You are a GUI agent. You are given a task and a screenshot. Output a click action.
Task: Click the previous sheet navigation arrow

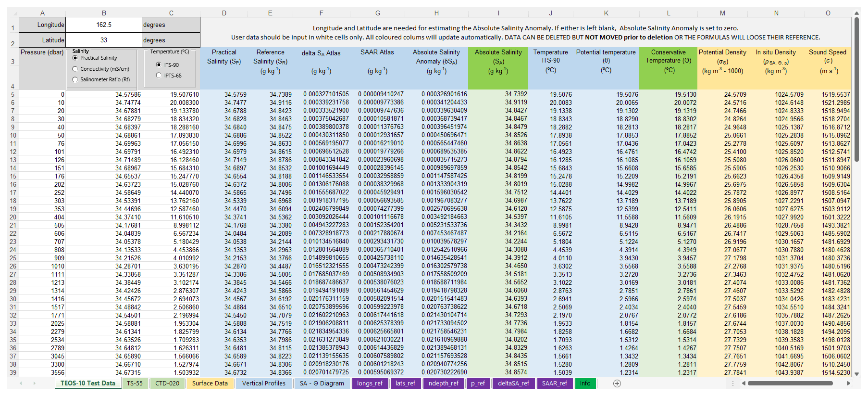(21, 383)
